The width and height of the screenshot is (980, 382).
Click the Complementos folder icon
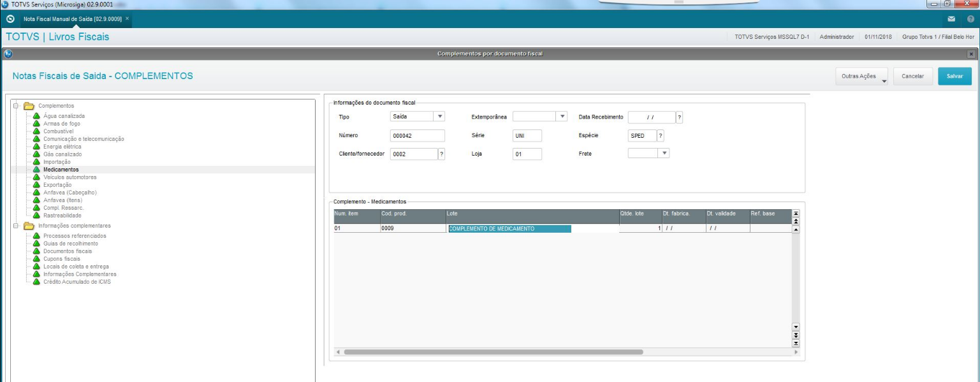(28, 106)
